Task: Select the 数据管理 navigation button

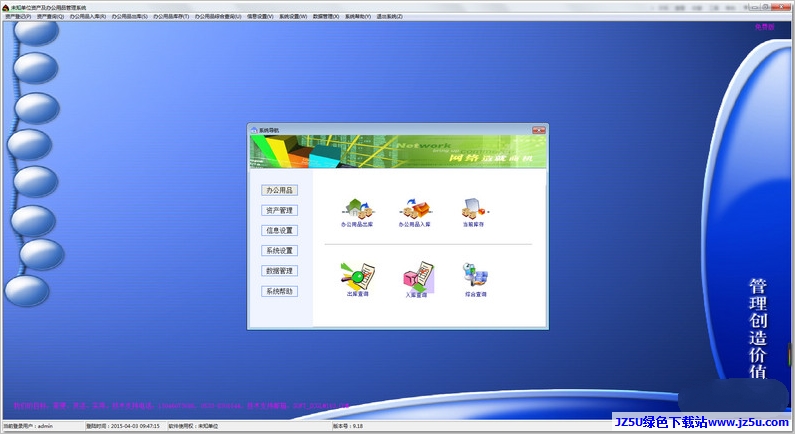Action: coord(279,271)
